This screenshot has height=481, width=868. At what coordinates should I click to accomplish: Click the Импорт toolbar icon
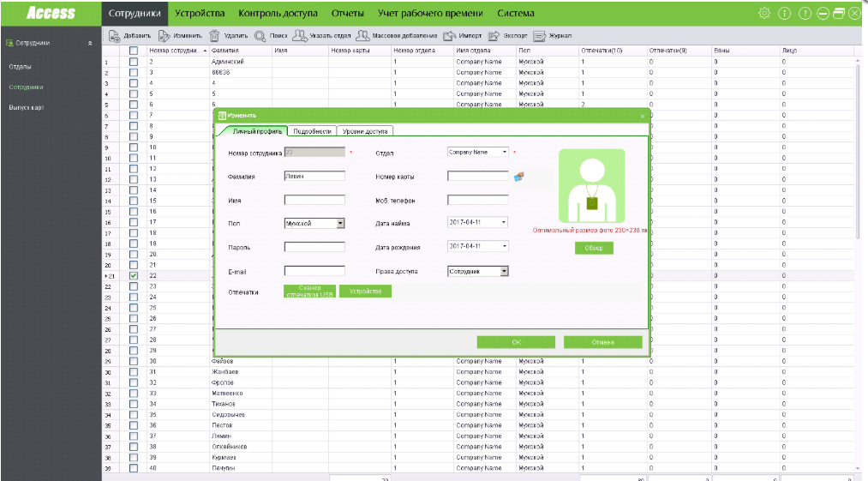(450, 36)
